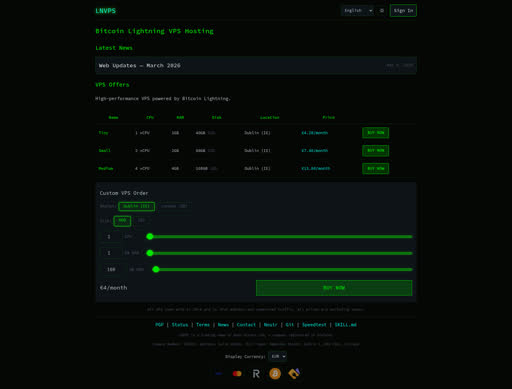Click the CPU count input field
Image resolution: width=512 pixels, height=389 pixels.
[111, 237]
